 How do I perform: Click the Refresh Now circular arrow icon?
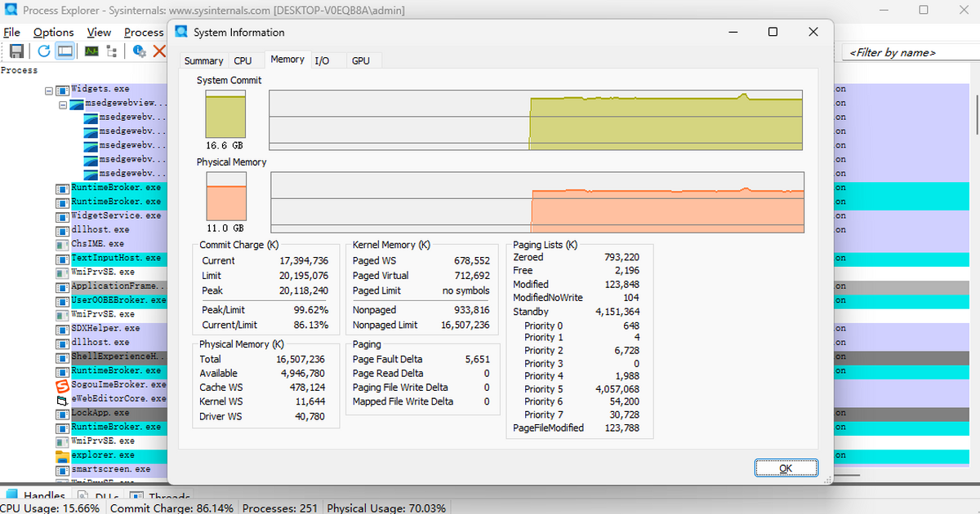[44, 51]
